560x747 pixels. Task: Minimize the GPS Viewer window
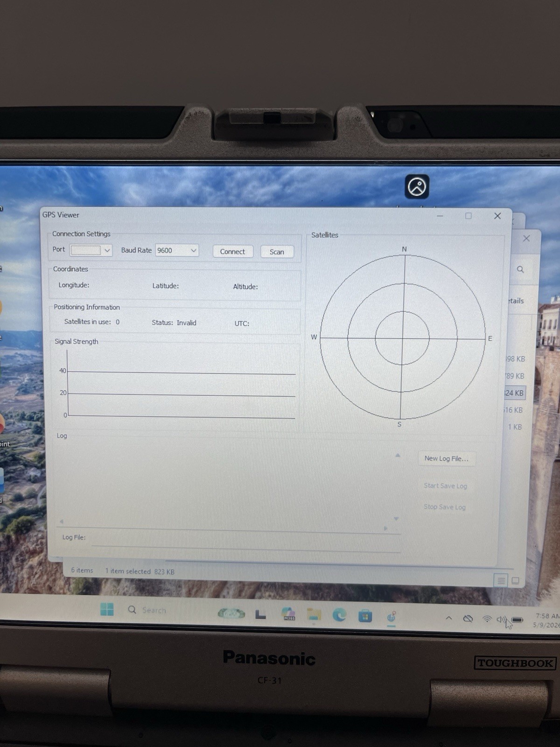click(440, 216)
